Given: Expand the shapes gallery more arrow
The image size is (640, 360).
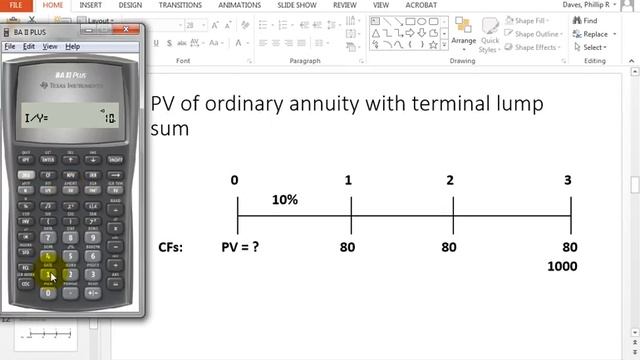Looking at the screenshot, I should pyautogui.click(x=444, y=45).
